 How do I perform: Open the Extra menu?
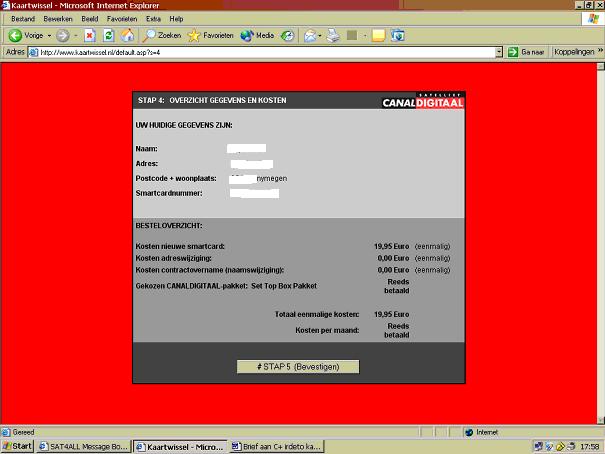point(153,19)
